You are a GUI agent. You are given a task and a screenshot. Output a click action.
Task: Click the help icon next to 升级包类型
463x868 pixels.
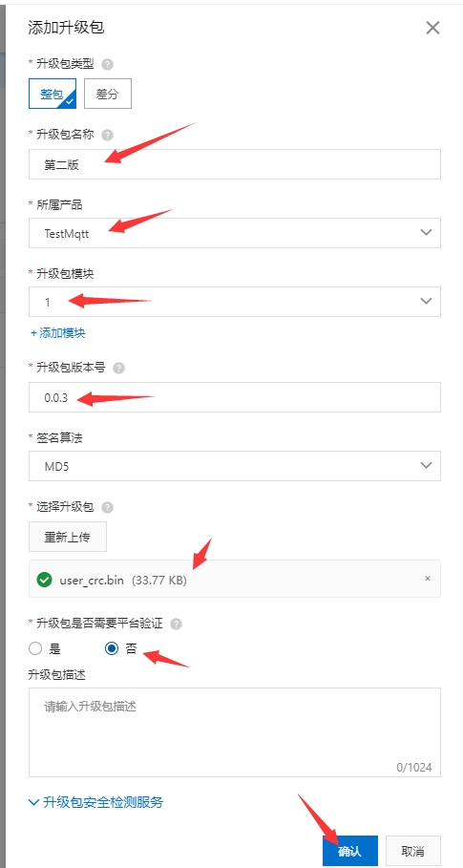(x=108, y=64)
